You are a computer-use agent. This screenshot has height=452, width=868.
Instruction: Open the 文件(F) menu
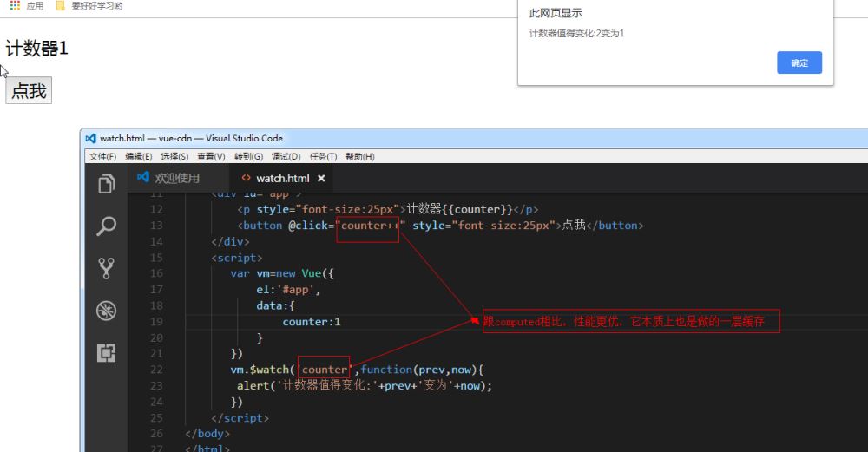click(103, 156)
